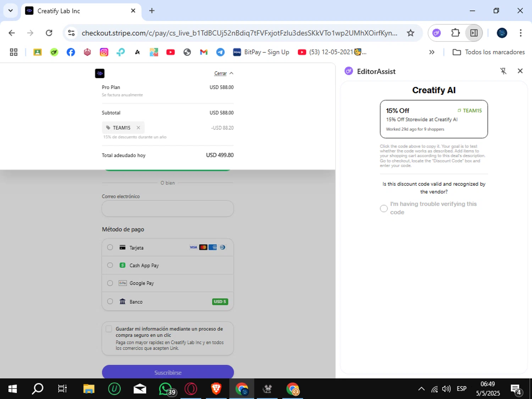This screenshot has width=532, height=399.
Task: Open a new browser tab
Action: [x=152, y=11]
